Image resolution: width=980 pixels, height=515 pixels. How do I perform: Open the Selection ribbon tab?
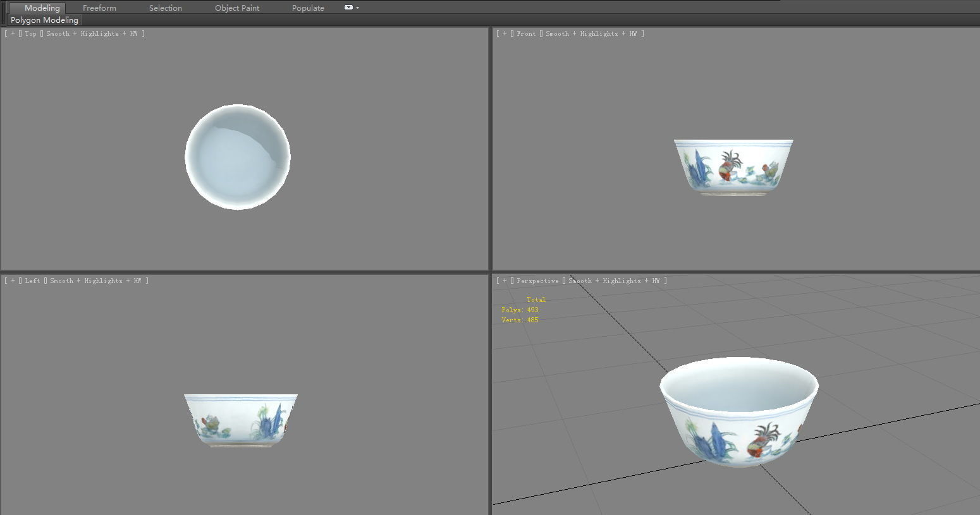pos(165,8)
